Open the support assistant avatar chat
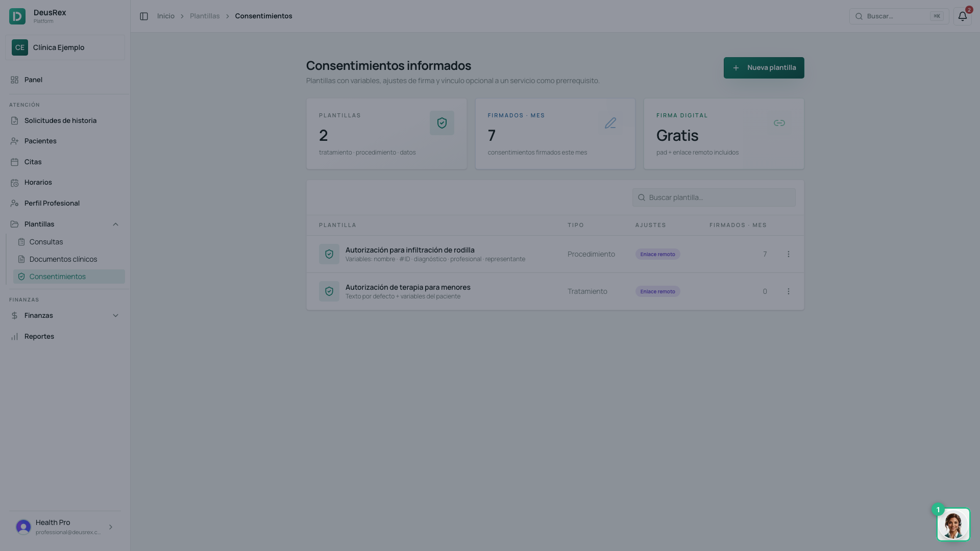This screenshot has width=980, height=551. pyautogui.click(x=953, y=524)
